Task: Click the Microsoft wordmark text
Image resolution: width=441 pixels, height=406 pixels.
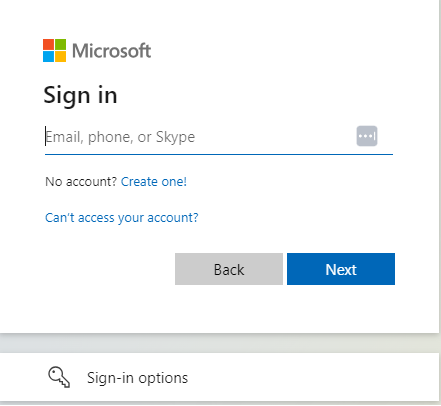Action: coord(111,51)
